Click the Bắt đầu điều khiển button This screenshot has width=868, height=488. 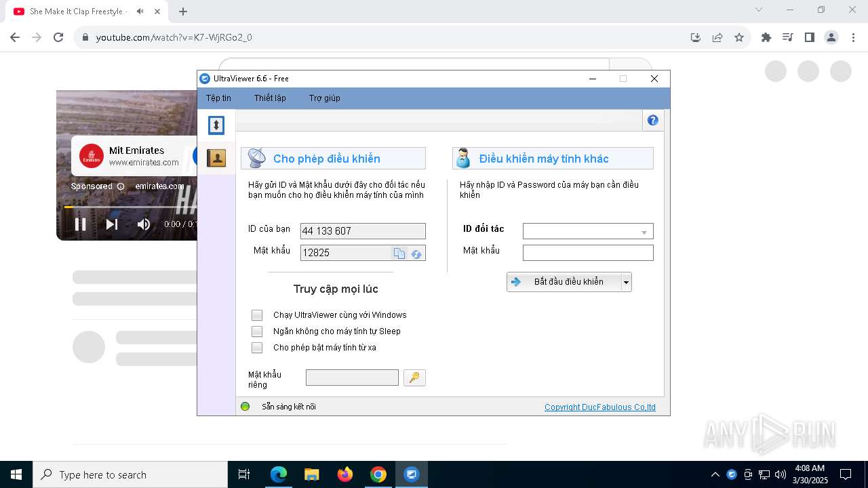point(564,282)
